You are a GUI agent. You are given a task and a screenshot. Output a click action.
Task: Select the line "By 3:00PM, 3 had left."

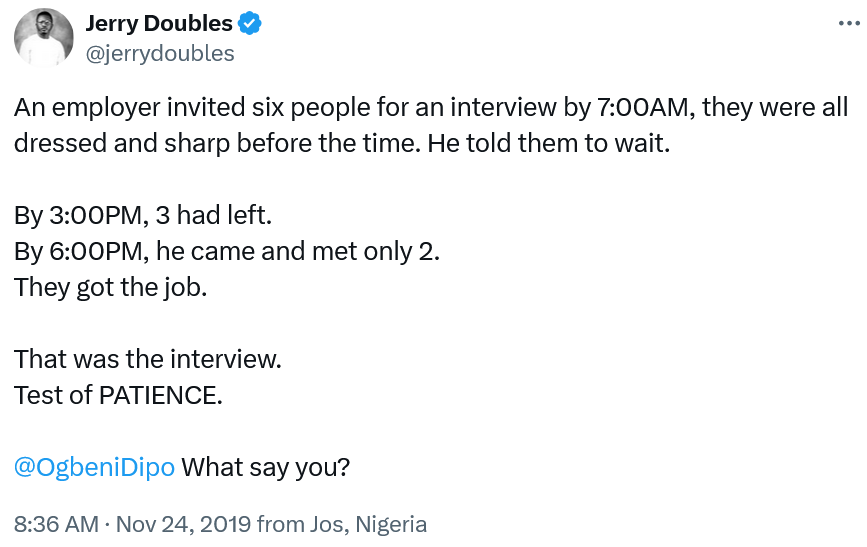point(143,215)
